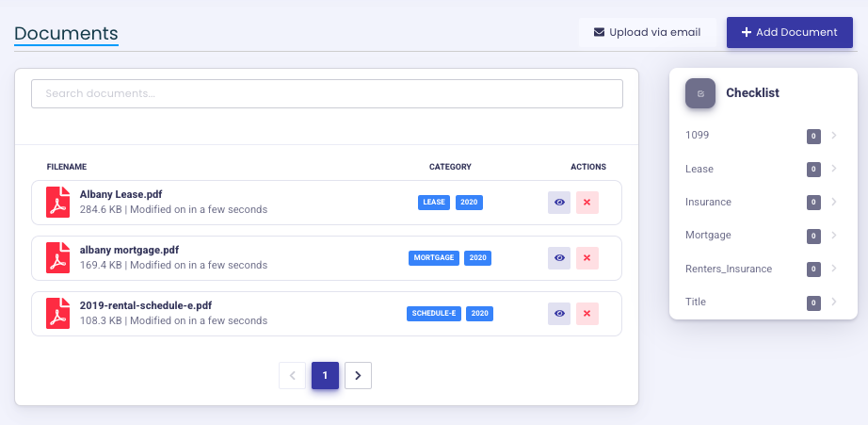
Task: Click the LEASE category tag
Action: (434, 203)
